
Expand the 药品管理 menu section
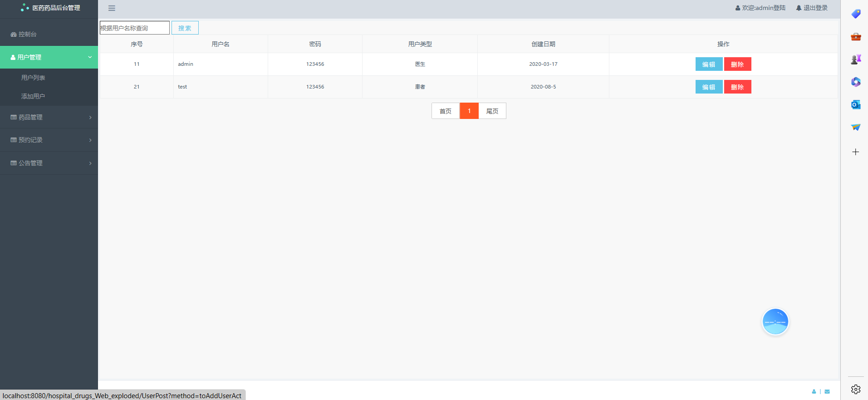(49, 117)
